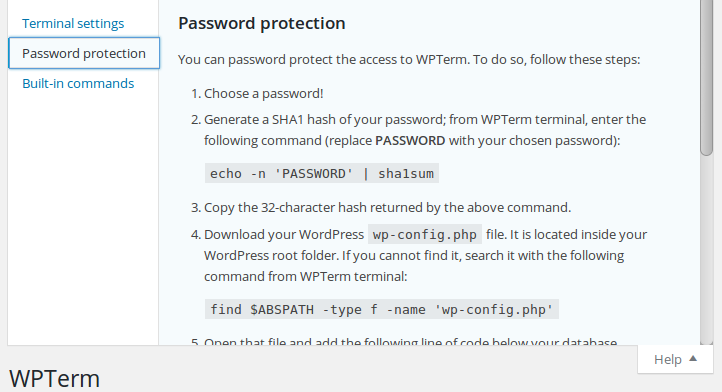This screenshot has width=722, height=392.
Task: Click 'PASSWORD' inside the echo command
Action: coord(314,174)
